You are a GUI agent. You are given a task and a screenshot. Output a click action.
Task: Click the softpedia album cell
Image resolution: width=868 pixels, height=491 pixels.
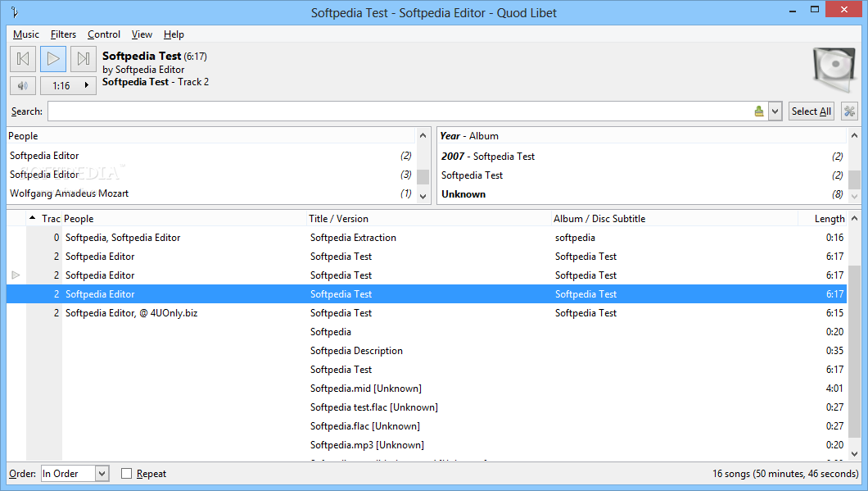(575, 238)
